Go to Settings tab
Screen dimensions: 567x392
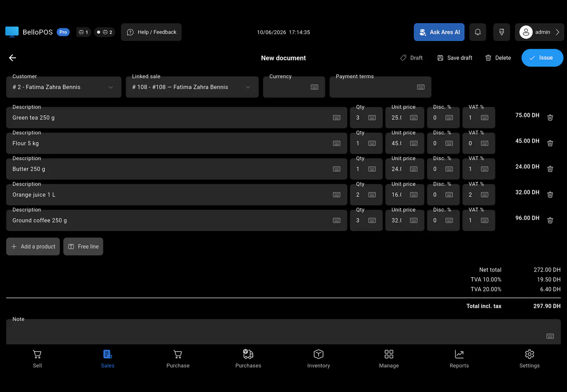point(529,359)
